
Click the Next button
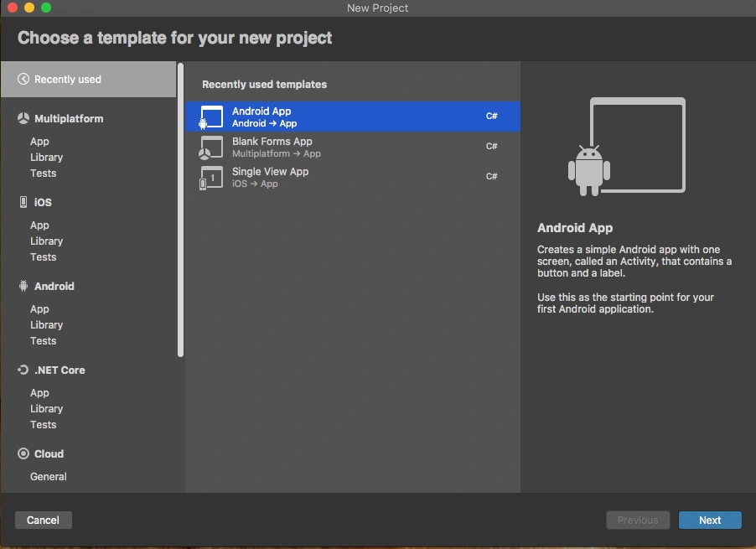coord(710,520)
